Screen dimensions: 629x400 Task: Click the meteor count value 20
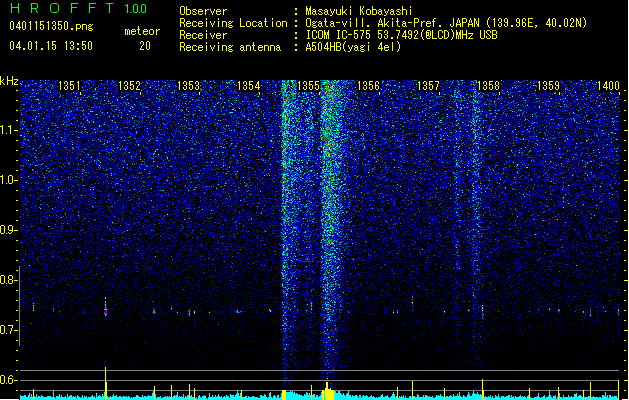145,46
